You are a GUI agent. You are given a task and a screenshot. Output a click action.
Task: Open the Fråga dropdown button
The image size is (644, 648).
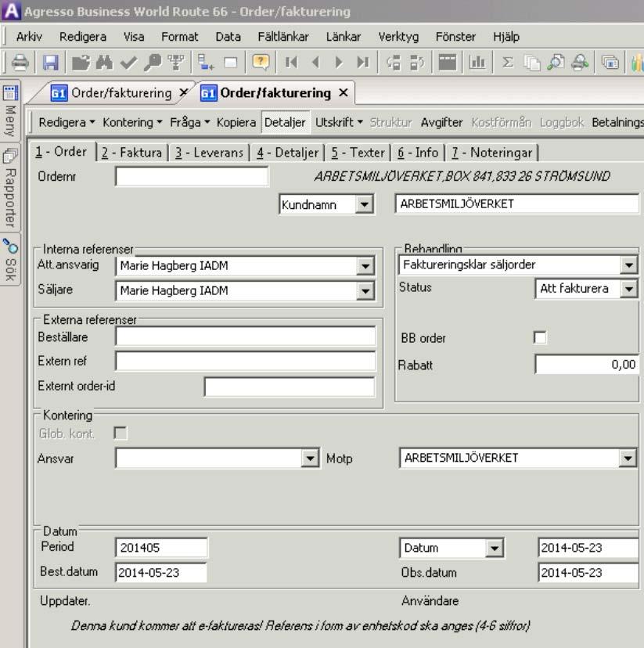pyautogui.click(x=190, y=122)
